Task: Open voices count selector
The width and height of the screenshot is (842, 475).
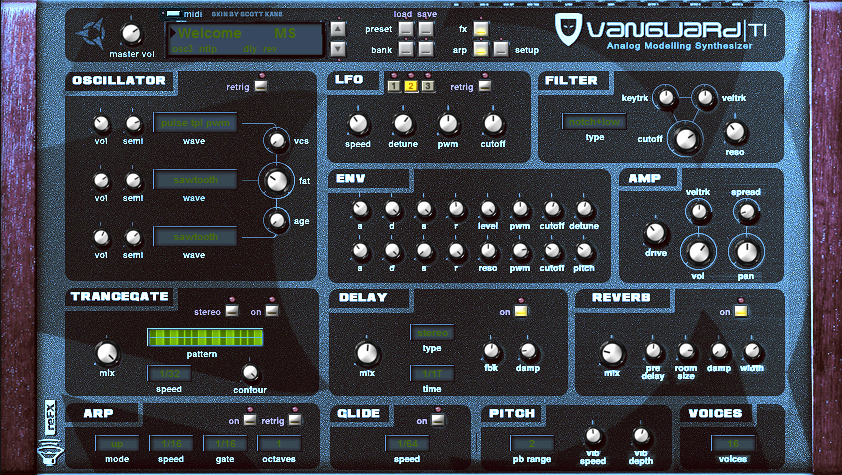Action: point(734,443)
